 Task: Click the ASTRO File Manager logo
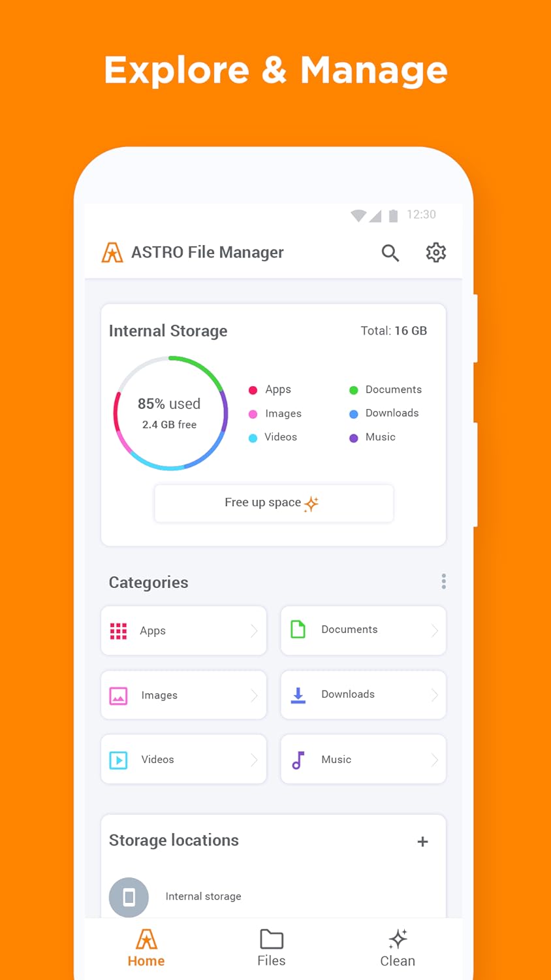pos(111,252)
